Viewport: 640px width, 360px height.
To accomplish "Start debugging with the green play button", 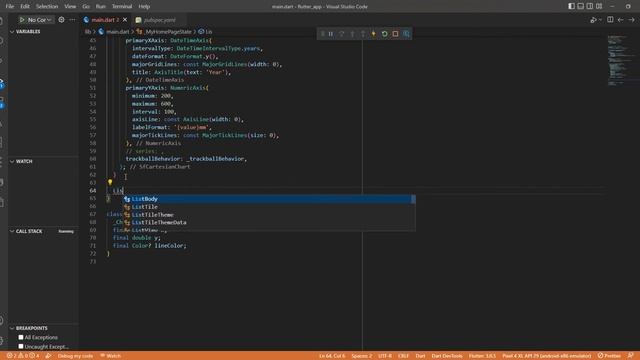I will point(22,20).
